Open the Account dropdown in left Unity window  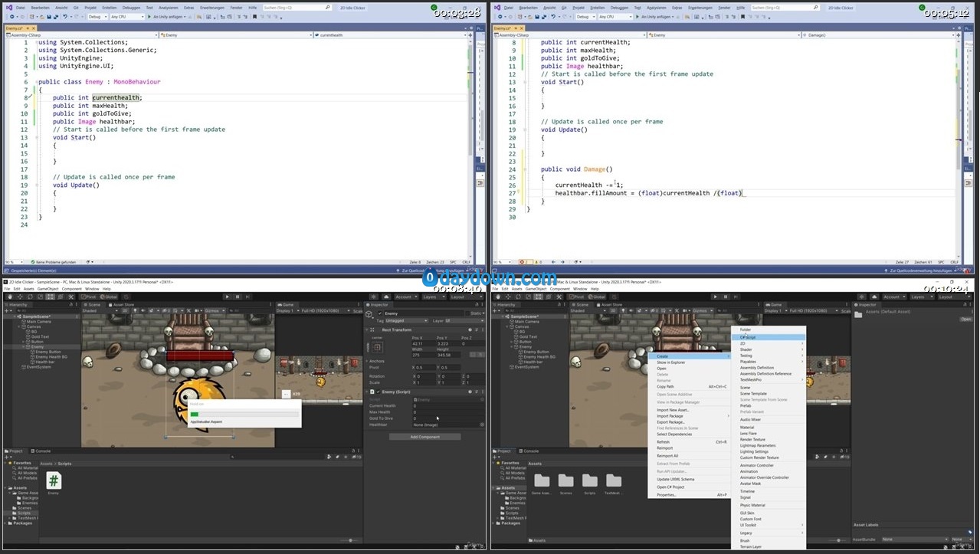(405, 297)
